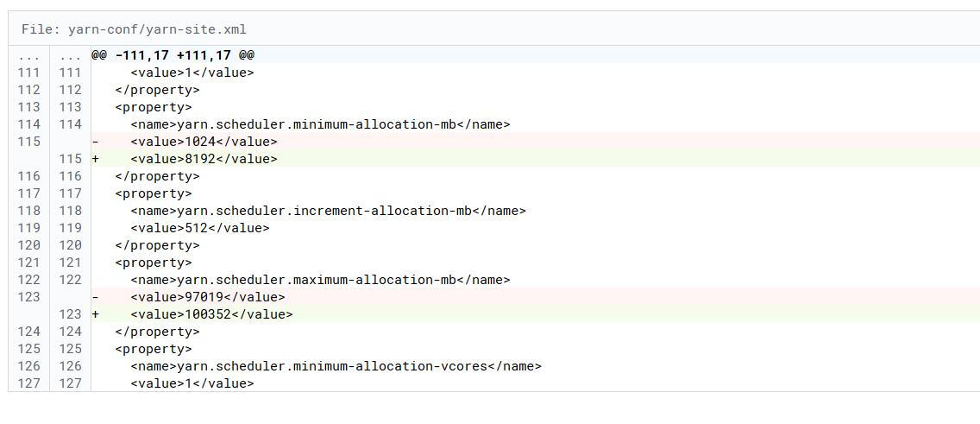980x424 pixels.
Task: Click the added line with value 8192
Action: tap(204, 159)
